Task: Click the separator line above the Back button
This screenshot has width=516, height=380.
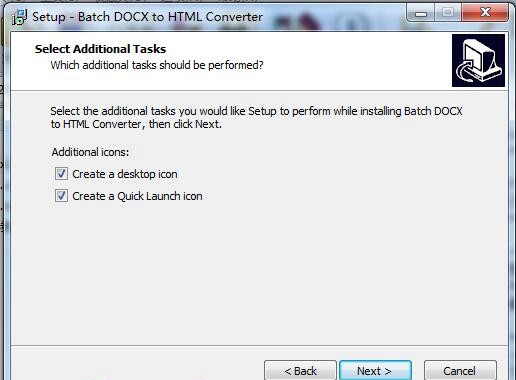Action: click(259, 345)
